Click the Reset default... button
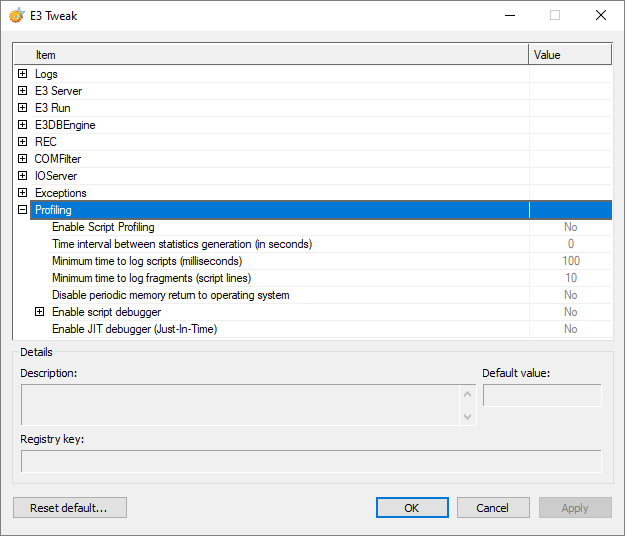Image resolution: width=625 pixels, height=536 pixels. click(x=70, y=507)
